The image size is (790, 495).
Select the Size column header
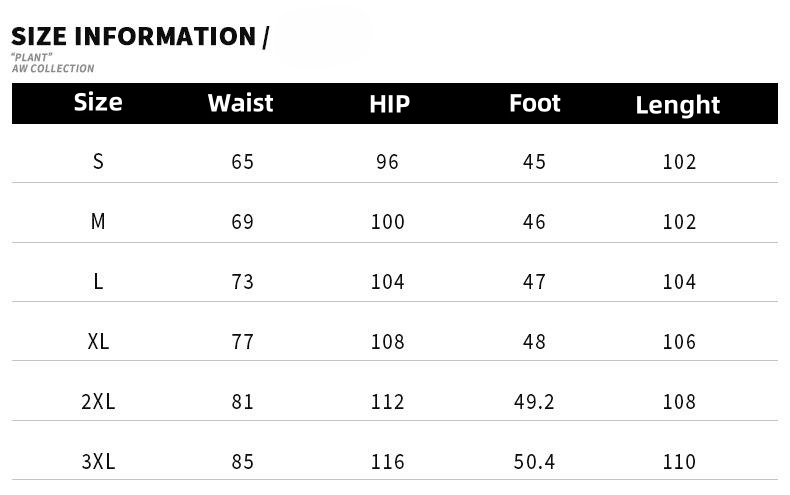[x=98, y=102]
